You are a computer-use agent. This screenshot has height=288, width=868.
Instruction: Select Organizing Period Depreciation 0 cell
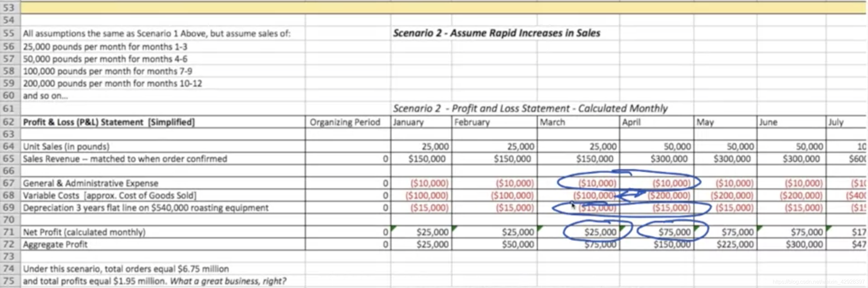click(348, 208)
